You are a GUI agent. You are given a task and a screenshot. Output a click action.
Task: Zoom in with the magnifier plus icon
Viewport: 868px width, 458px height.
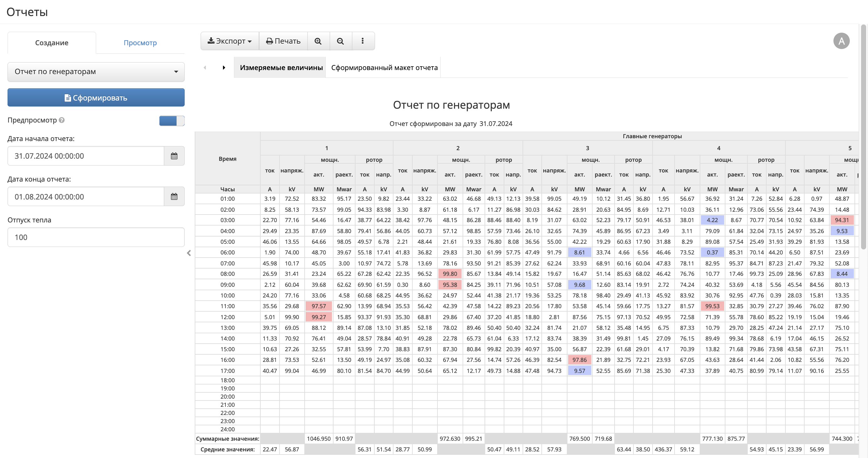pyautogui.click(x=318, y=41)
